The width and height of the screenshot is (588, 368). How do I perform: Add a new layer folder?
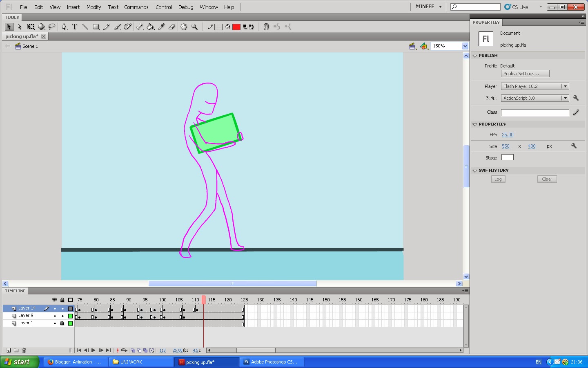point(16,350)
